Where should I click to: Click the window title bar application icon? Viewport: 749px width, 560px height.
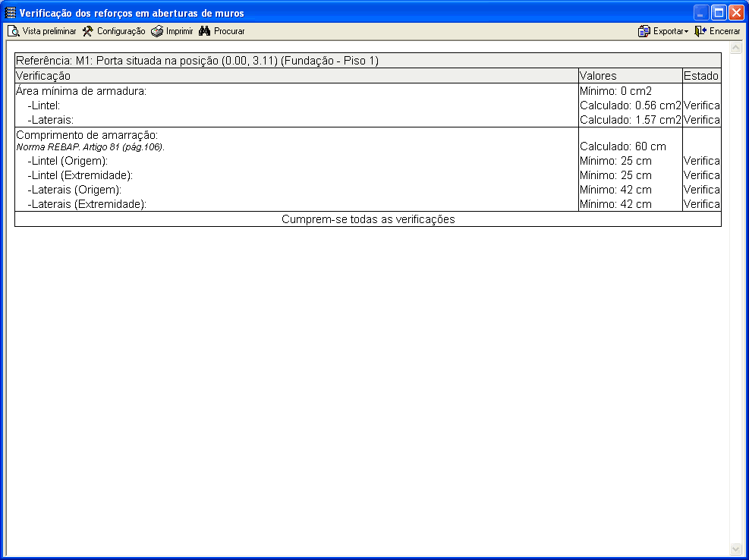(x=10, y=13)
